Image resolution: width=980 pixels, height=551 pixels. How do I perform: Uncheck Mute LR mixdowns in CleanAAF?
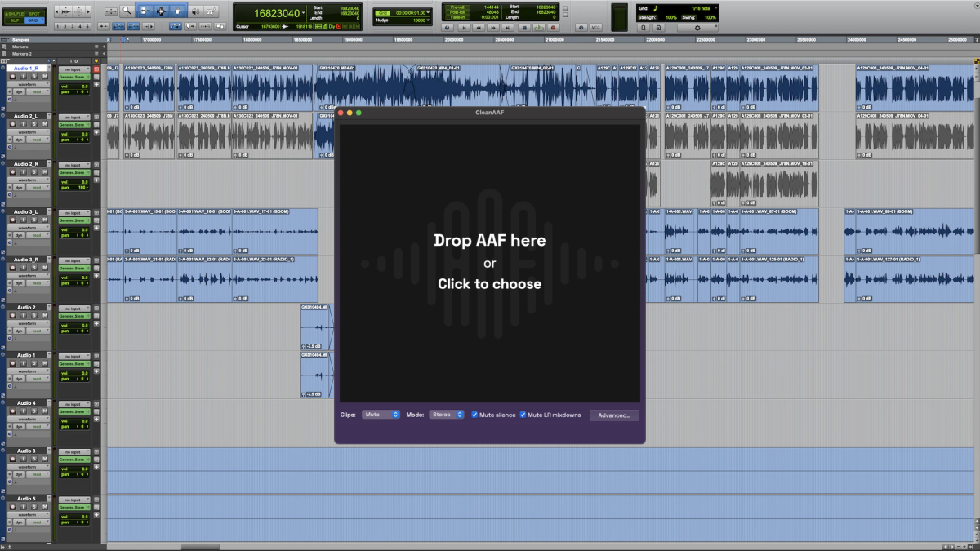coord(523,415)
